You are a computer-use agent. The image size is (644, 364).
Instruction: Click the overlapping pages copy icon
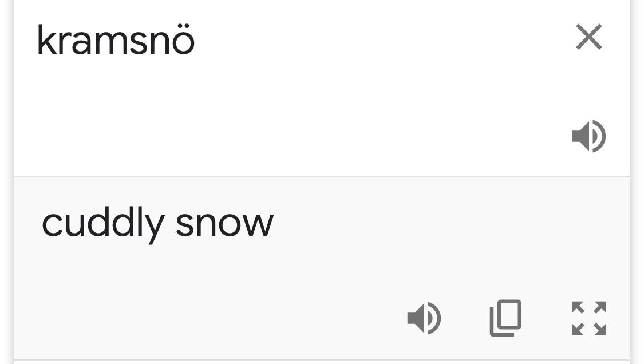point(505,318)
